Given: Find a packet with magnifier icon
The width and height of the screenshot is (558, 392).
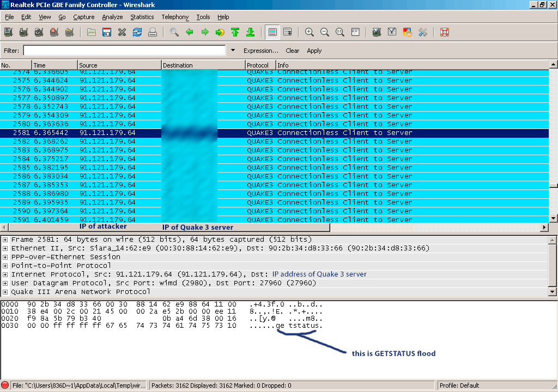Looking at the screenshot, I should coord(174,32).
